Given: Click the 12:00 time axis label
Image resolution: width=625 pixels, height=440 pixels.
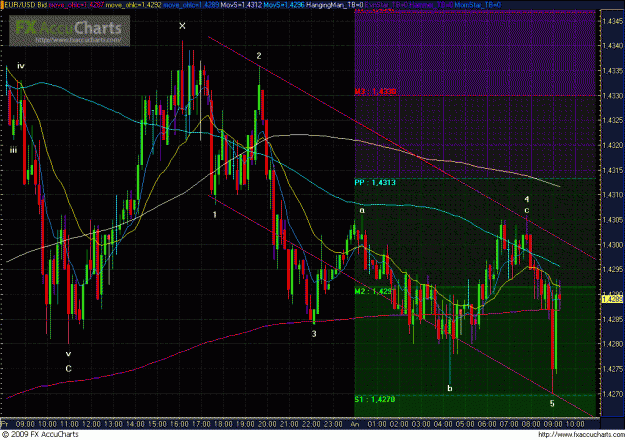Looking at the screenshot, I should [x=91, y=424].
